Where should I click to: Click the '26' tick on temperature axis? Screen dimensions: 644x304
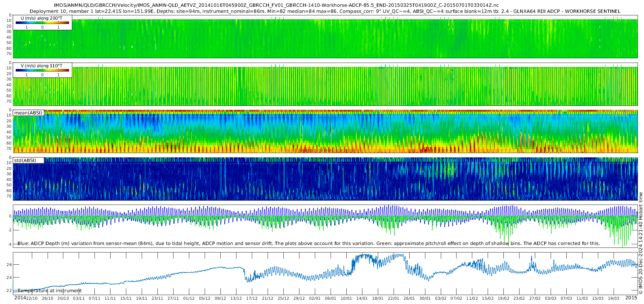9,265
